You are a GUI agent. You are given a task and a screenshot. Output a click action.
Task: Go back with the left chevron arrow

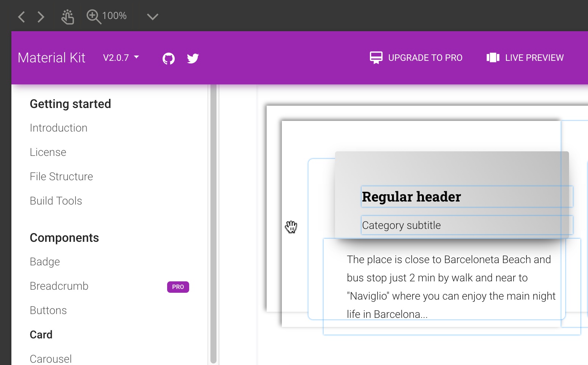point(22,17)
